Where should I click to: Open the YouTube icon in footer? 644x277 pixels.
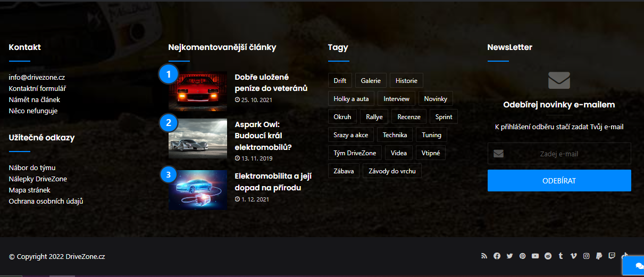pos(535,256)
